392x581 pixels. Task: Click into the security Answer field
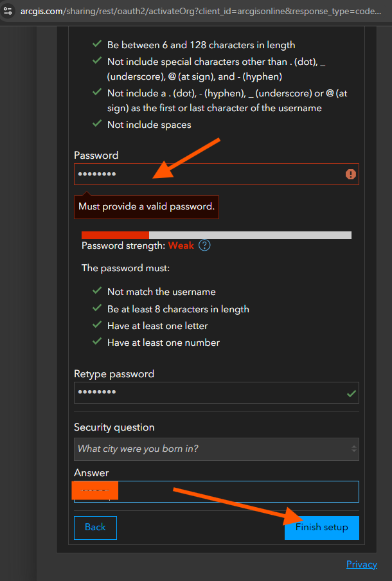coord(217,492)
